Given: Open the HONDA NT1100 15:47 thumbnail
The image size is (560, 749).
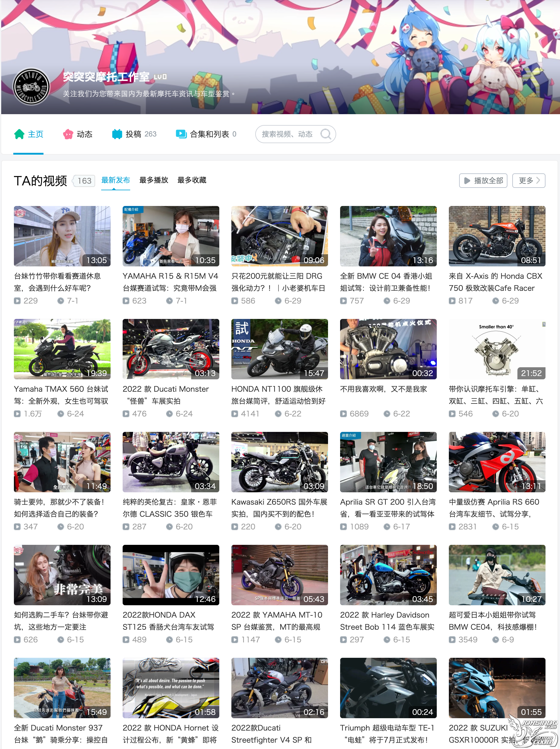Looking at the screenshot, I should pyautogui.click(x=279, y=349).
